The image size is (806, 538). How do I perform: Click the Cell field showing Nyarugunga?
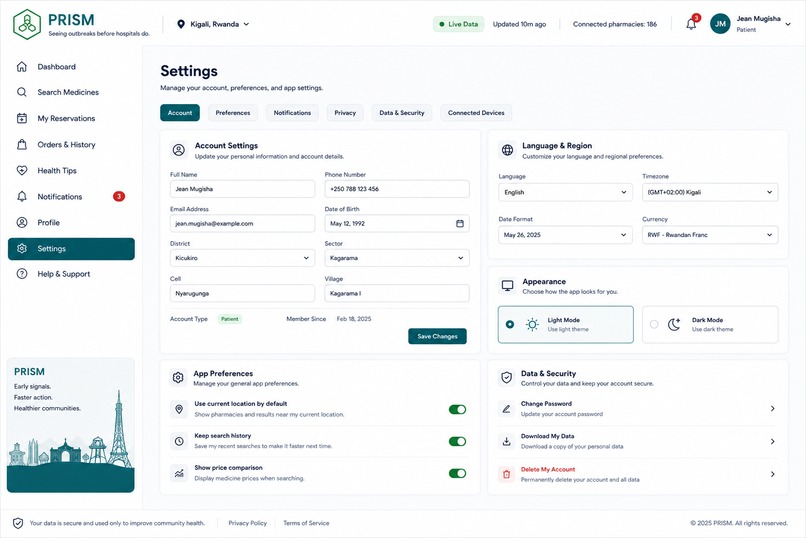coord(242,293)
